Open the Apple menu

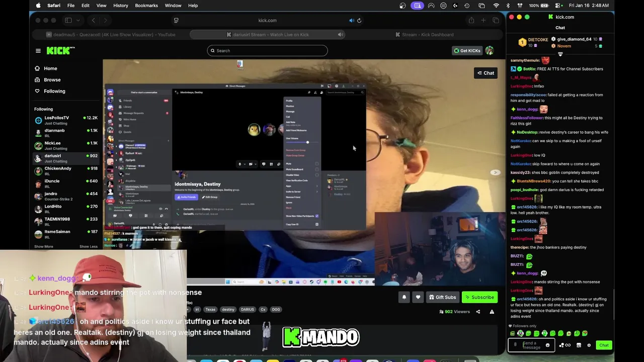[x=38, y=6]
